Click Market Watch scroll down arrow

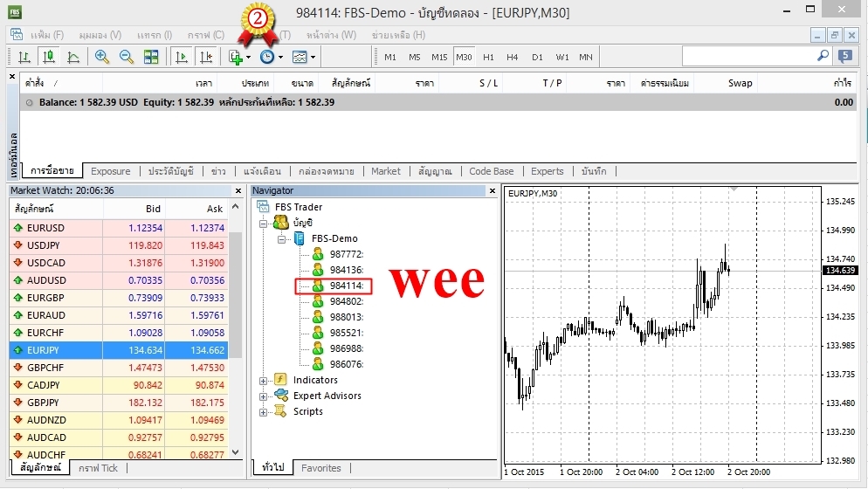pyautogui.click(x=236, y=452)
